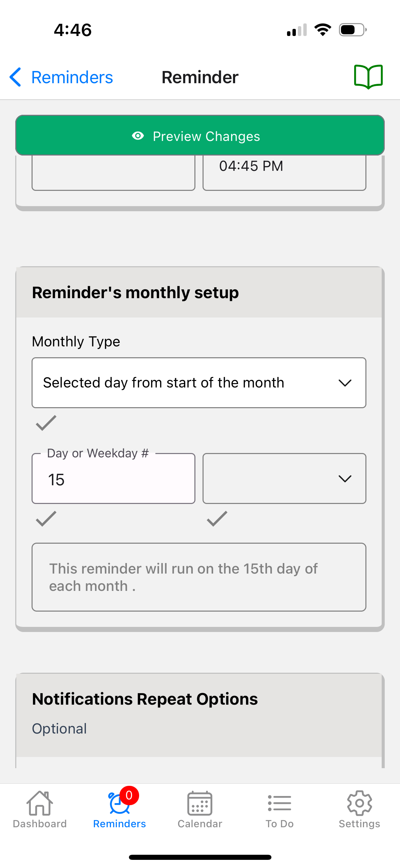Tap the empty field left of time
This screenshot has width=400, height=868.
pyautogui.click(x=113, y=173)
